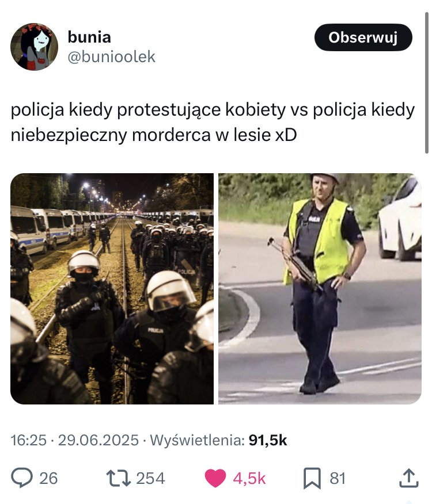Click the bunia display name

(x=89, y=37)
